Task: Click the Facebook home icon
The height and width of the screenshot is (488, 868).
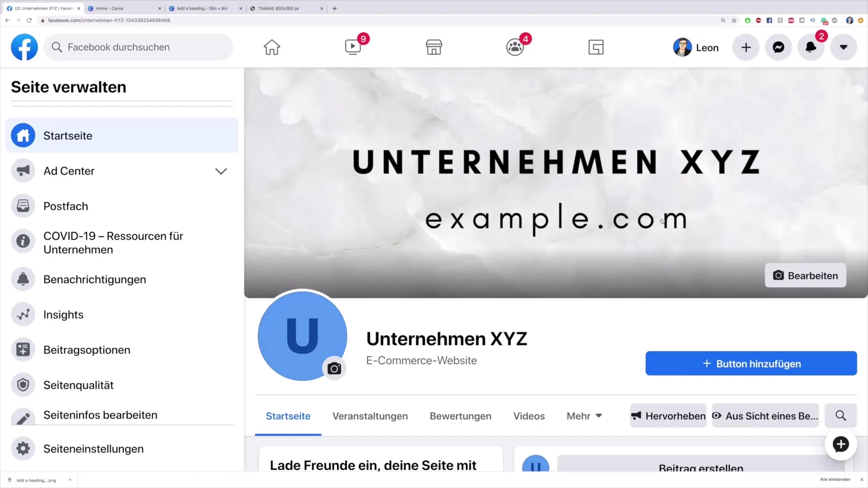Action: pos(271,47)
